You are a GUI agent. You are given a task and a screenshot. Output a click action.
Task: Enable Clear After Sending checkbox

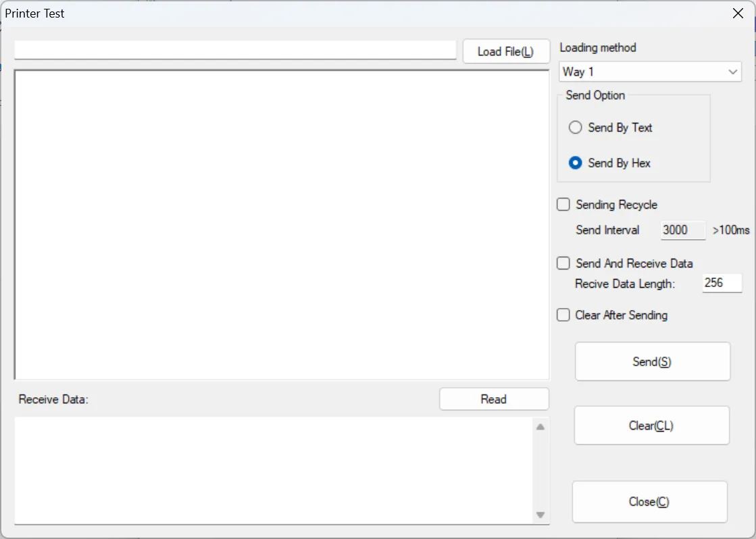pyautogui.click(x=563, y=315)
